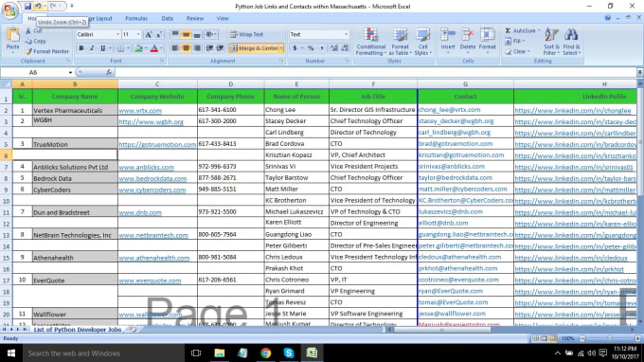Open the Page Layout ribbon tab
This screenshot has height=362, width=644.
tap(100, 19)
